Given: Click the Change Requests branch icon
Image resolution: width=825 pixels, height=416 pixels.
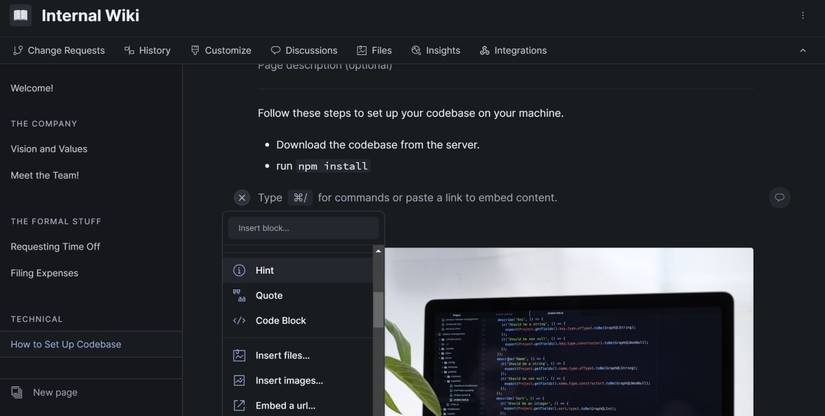Looking at the screenshot, I should (18, 50).
